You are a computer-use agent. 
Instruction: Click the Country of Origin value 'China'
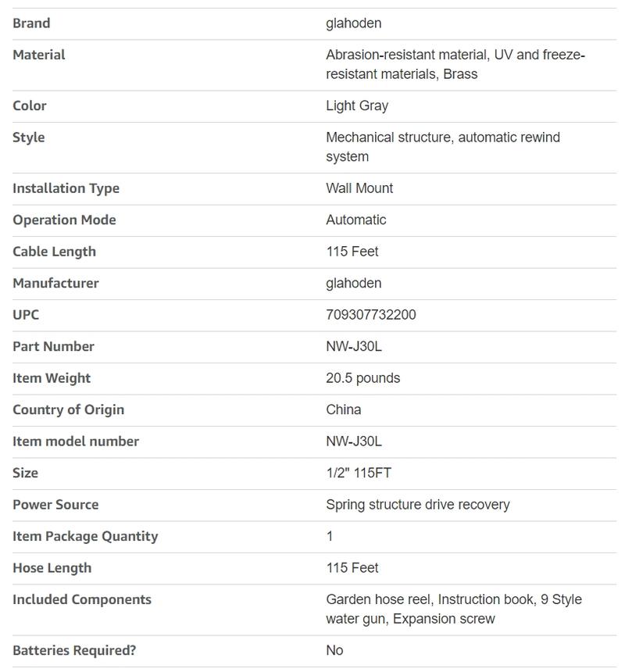click(343, 409)
